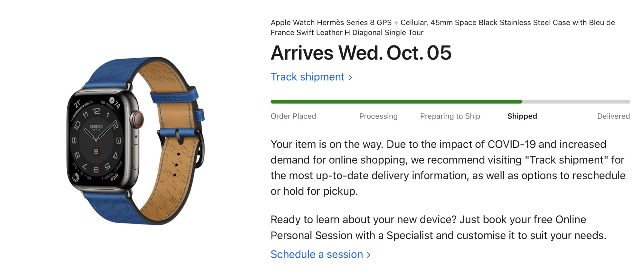The image size is (644, 276).
Task: Select the Processing status label
Action: coord(378,116)
